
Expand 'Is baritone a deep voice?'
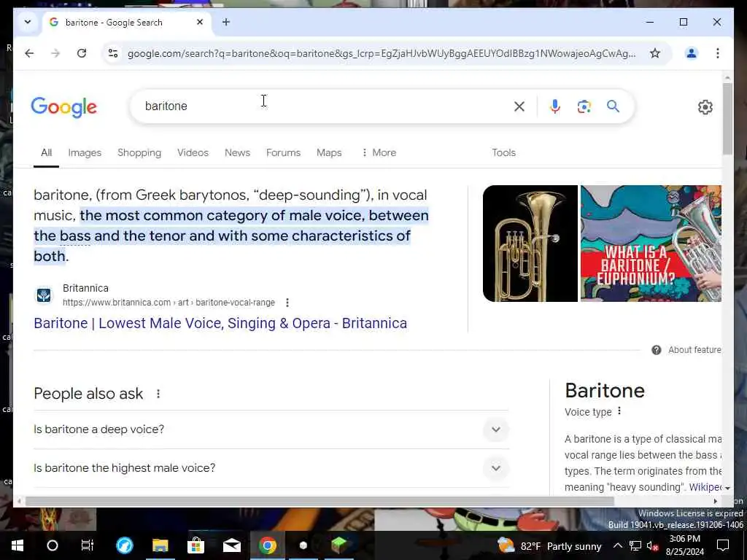pyautogui.click(x=271, y=429)
